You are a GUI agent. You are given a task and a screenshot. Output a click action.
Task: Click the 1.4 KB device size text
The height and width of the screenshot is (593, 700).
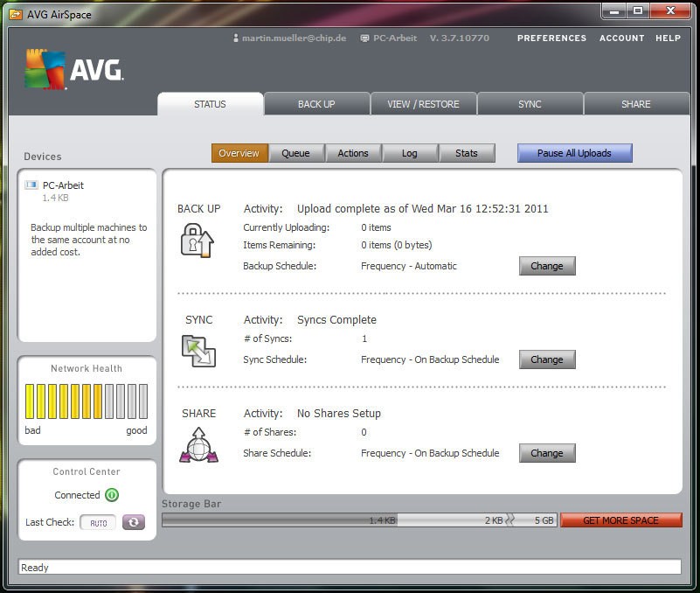click(55, 198)
